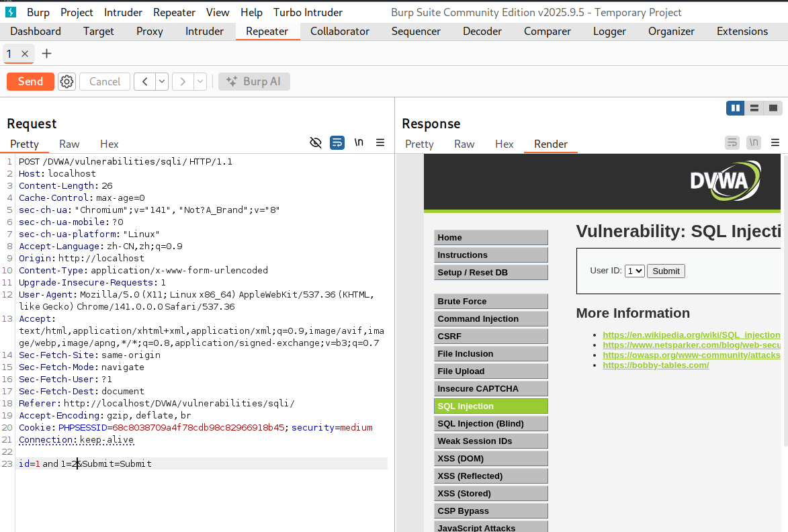
Task: Open Response panel options hamburger menu
Action: coord(775,142)
